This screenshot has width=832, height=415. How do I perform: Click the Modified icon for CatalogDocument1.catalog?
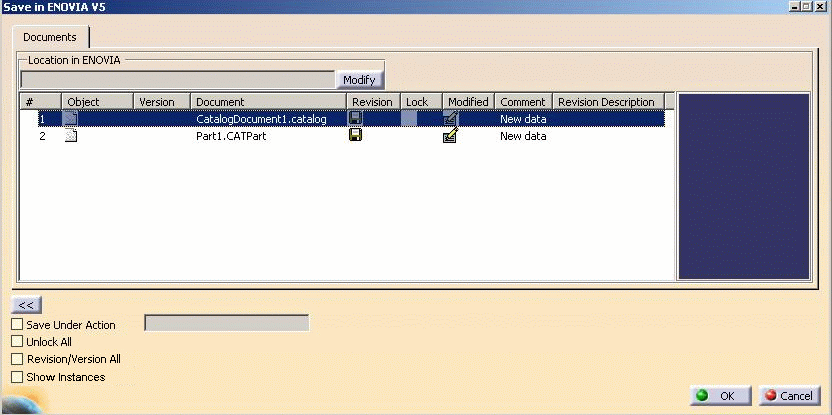[x=450, y=119]
